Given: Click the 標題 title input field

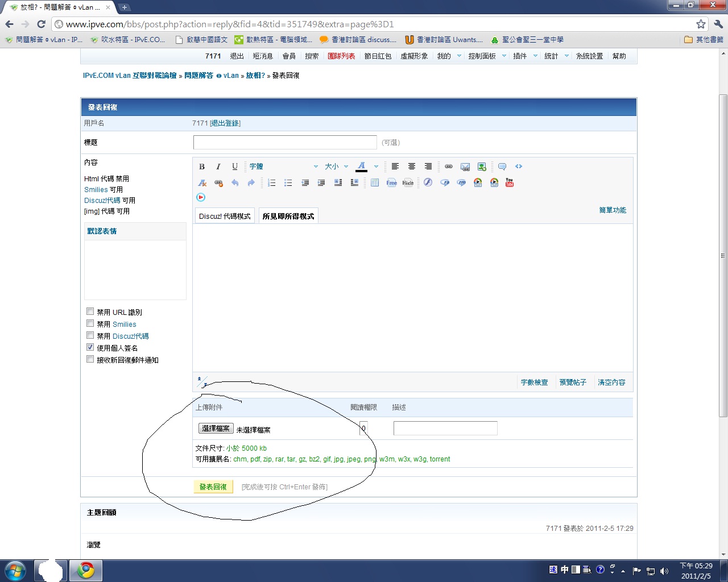Looking at the screenshot, I should tap(285, 142).
